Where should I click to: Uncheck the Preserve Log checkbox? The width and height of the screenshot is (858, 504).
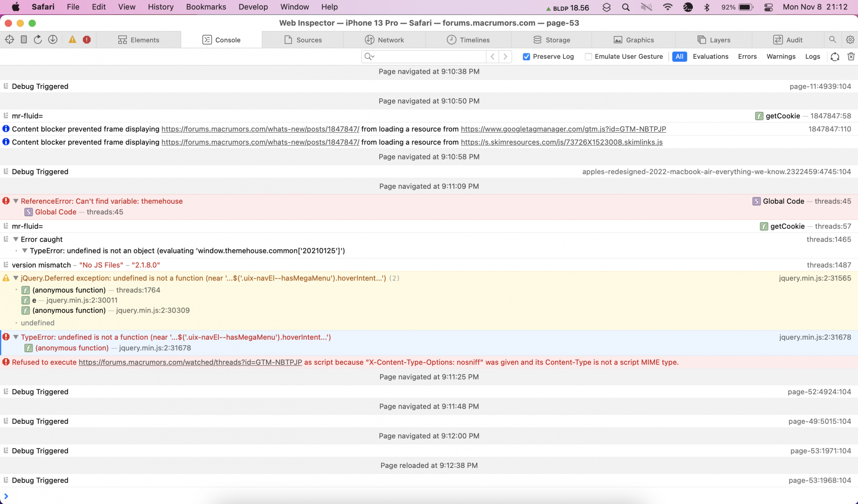[x=526, y=57]
